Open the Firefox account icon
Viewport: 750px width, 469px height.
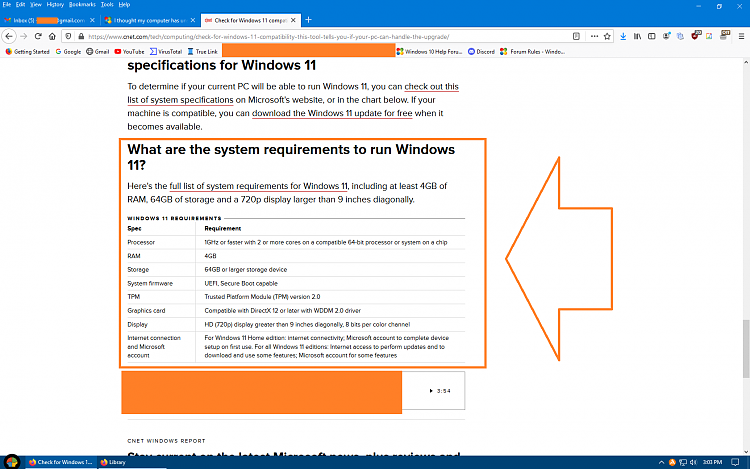(666, 36)
